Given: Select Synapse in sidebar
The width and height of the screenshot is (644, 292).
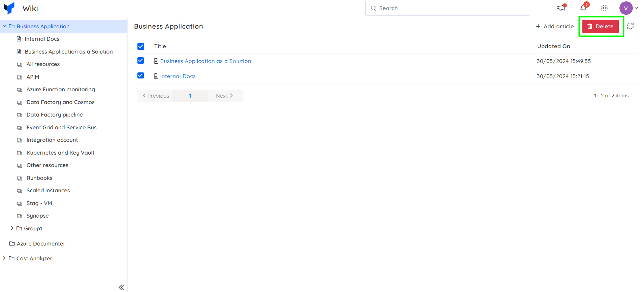Looking at the screenshot, I should click(x=38, y=216).
